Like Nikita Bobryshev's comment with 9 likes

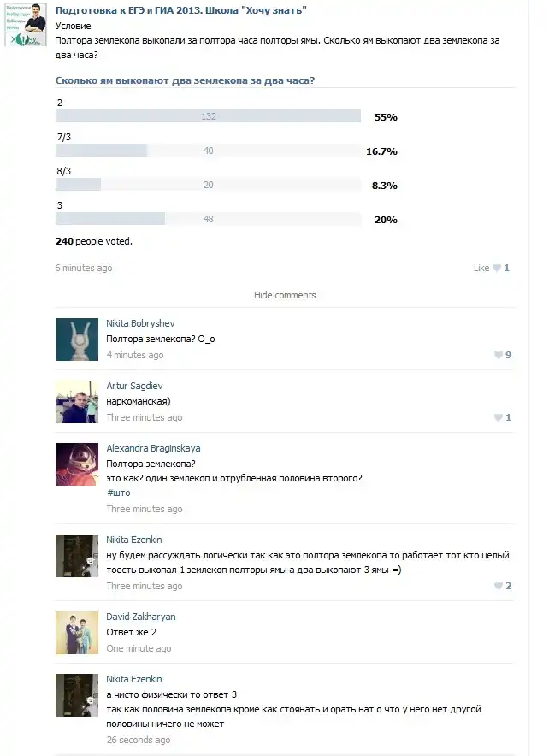(498, 355)
